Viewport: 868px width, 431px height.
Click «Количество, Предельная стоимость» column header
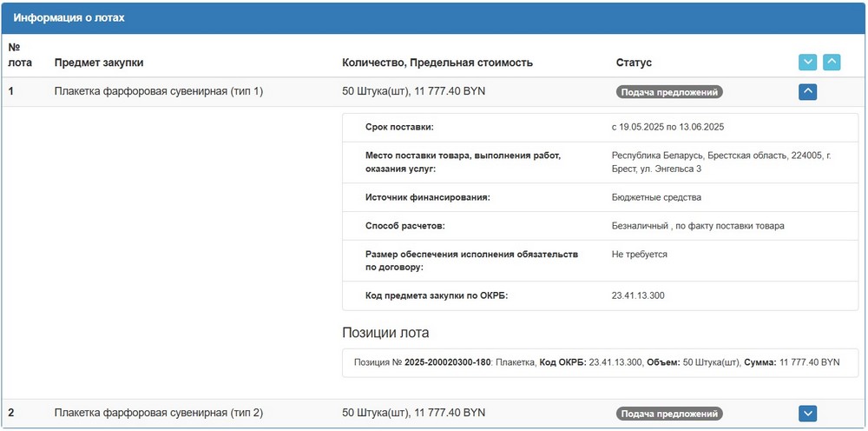click(437, 63)
